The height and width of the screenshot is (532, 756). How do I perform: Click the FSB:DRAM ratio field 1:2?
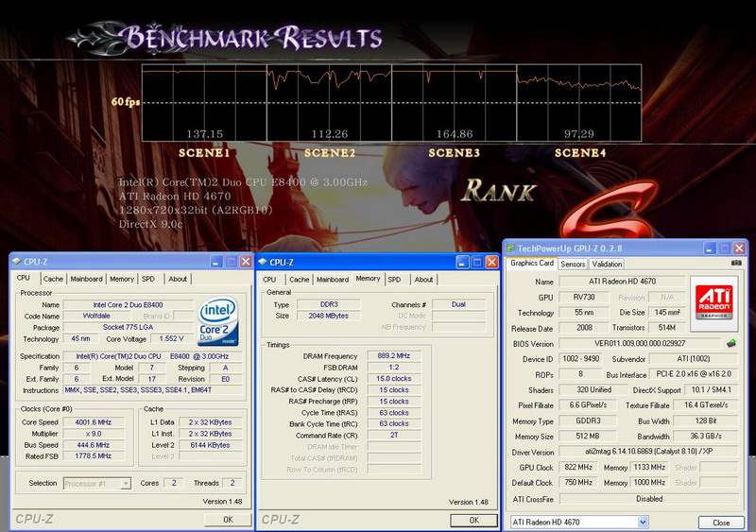pyautogui.click(x=394, y=367)
